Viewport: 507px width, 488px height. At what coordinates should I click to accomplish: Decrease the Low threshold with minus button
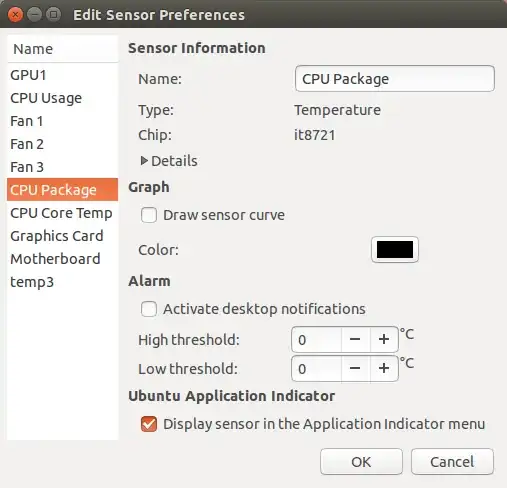355,368
